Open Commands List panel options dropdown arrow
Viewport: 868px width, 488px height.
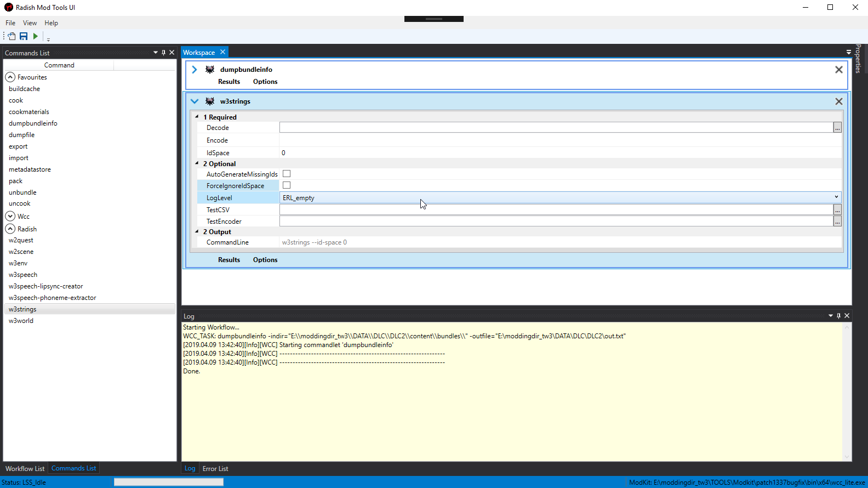(x=156, y=53)
